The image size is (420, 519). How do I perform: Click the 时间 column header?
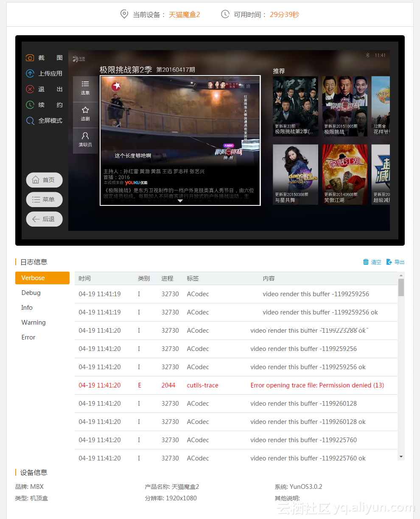tap(84, 278)
